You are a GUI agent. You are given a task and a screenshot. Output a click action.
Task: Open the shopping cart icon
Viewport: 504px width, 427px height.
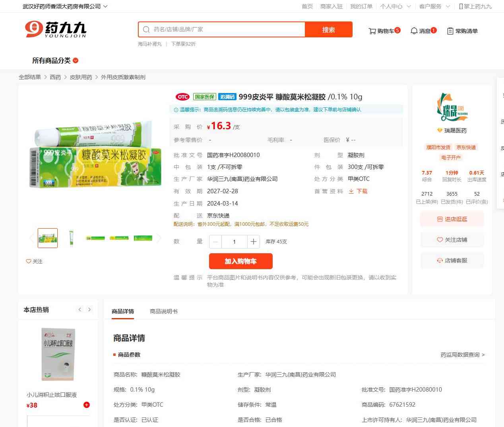[372, 31]
